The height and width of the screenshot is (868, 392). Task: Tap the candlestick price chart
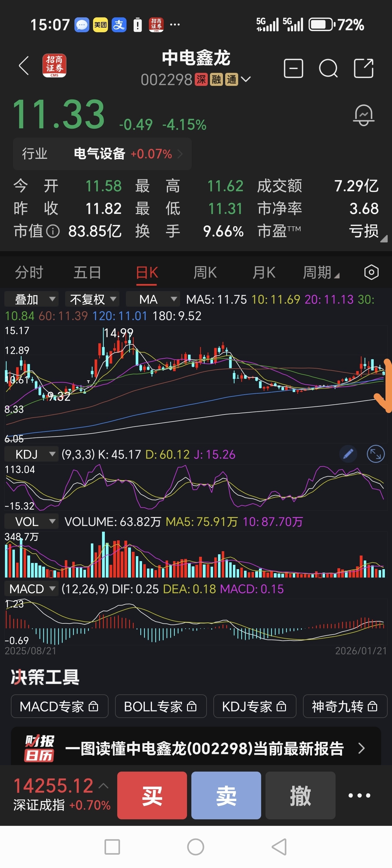point(195,384)
